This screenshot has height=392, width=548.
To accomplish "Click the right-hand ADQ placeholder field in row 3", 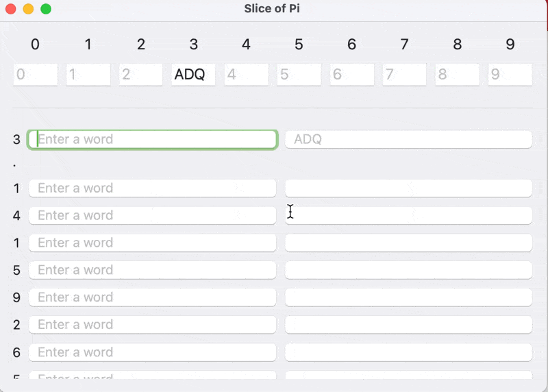I will pos(408,140).
